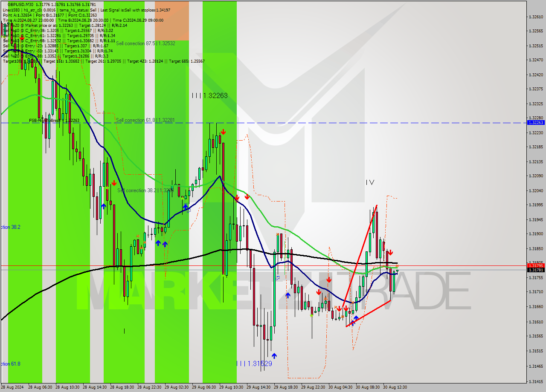The image size is (546, 392).
Task: Click the 1.31995 price axis label
Action: (535, 205)
